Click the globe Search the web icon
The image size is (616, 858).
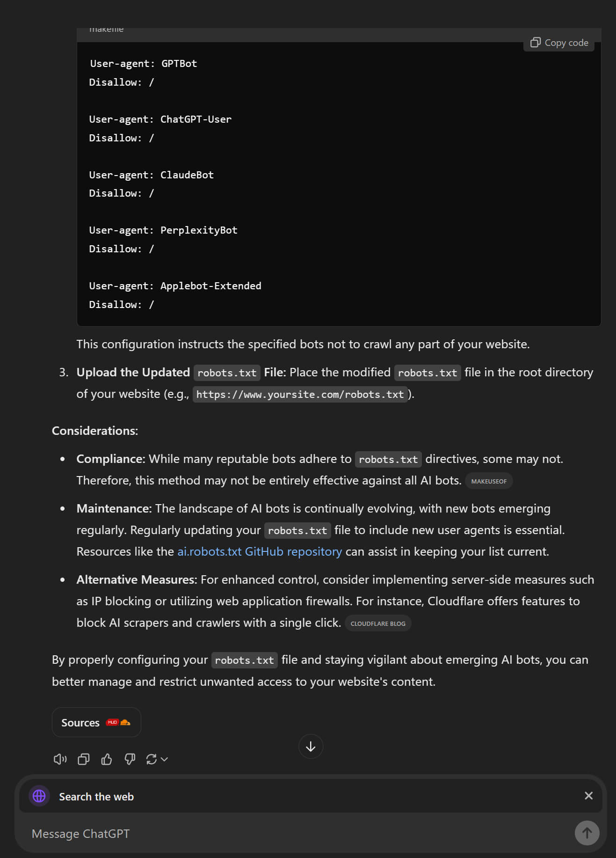(39, 796)
